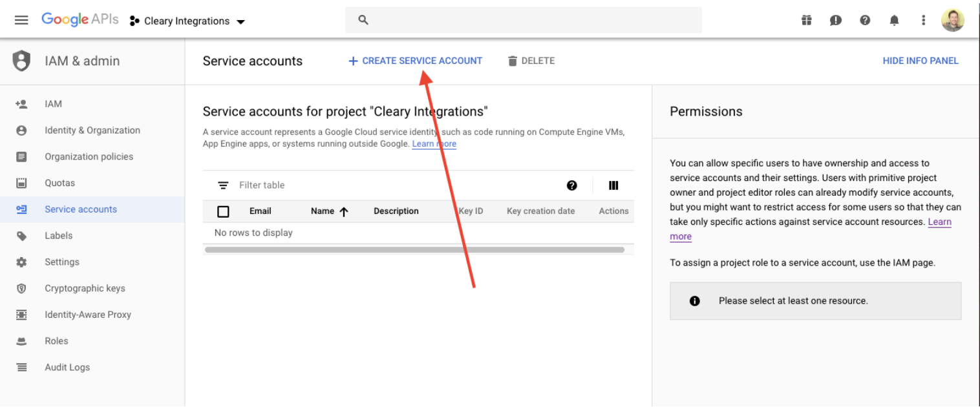Click the IAM add-person icon

coord(21,104)
